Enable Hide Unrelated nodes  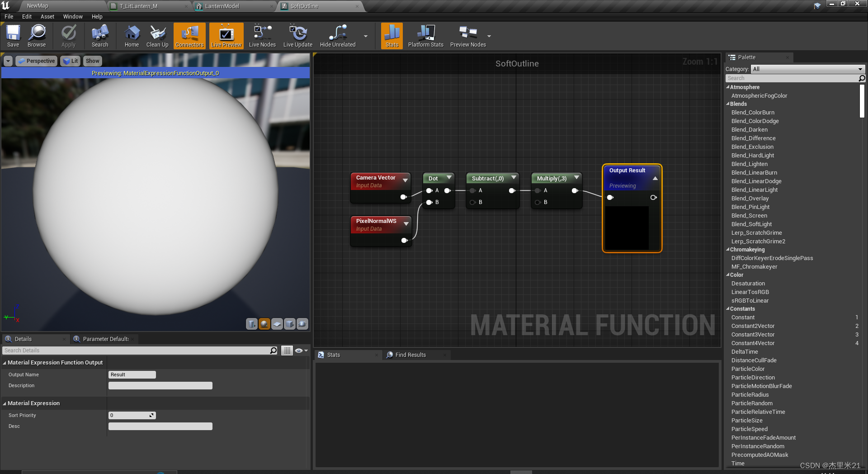pos(337,36)
